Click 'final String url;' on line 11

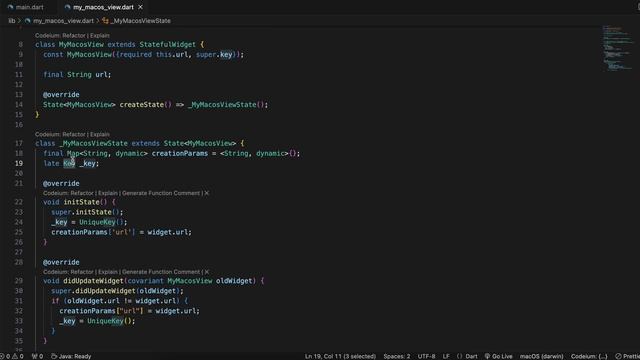[x=77, y=75]
